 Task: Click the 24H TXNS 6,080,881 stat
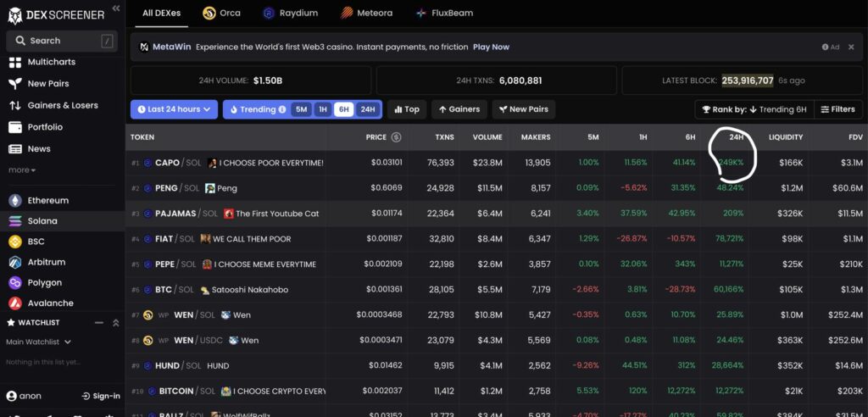tap(497, 81)
